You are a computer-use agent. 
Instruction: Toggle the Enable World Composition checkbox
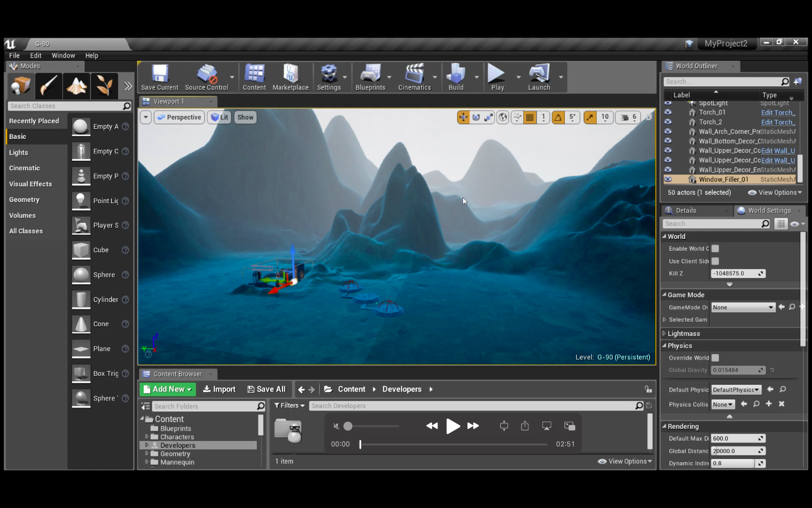[x=715, y=248]
